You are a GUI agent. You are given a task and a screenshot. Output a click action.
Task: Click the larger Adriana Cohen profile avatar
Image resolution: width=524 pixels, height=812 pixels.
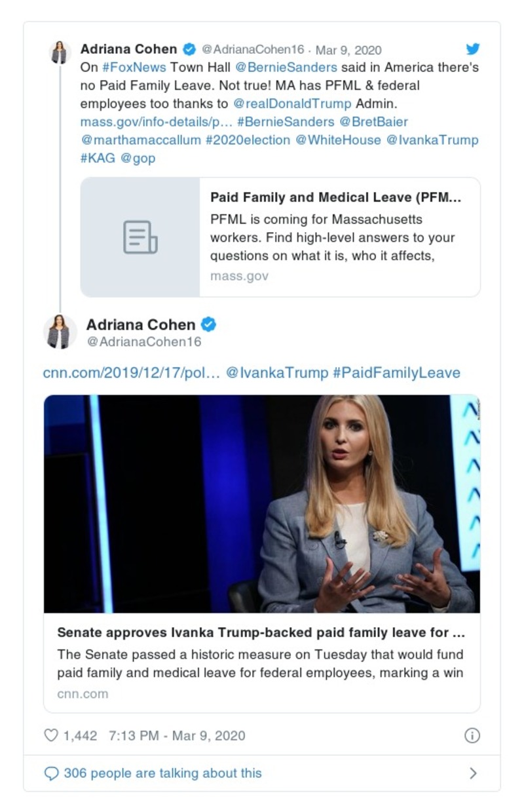click(60, 331)
